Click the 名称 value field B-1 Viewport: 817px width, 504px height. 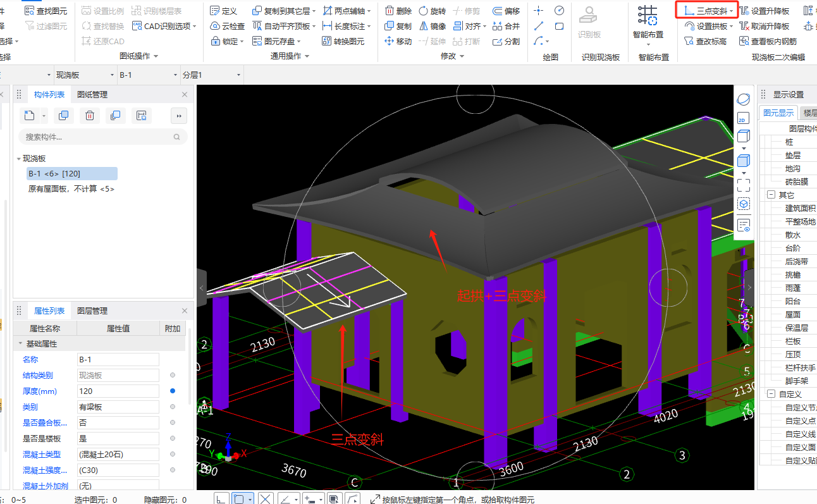[118, 359]
